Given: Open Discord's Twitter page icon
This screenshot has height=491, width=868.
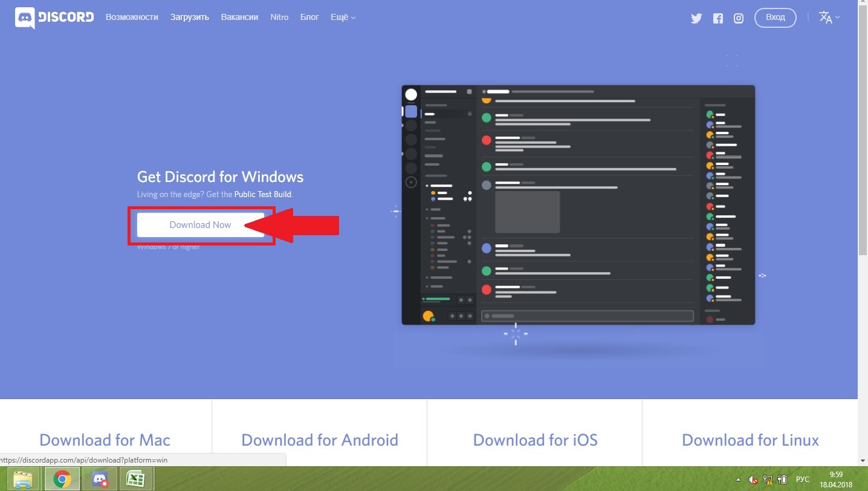Looking at the screenshot, I should tap(696, 18).
